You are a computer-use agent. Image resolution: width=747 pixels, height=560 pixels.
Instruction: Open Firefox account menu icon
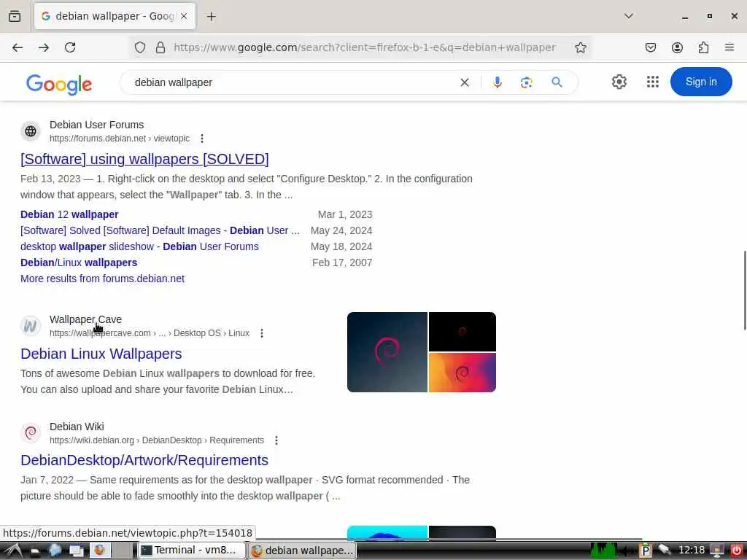pyautogui.click(x=677, y=47)
